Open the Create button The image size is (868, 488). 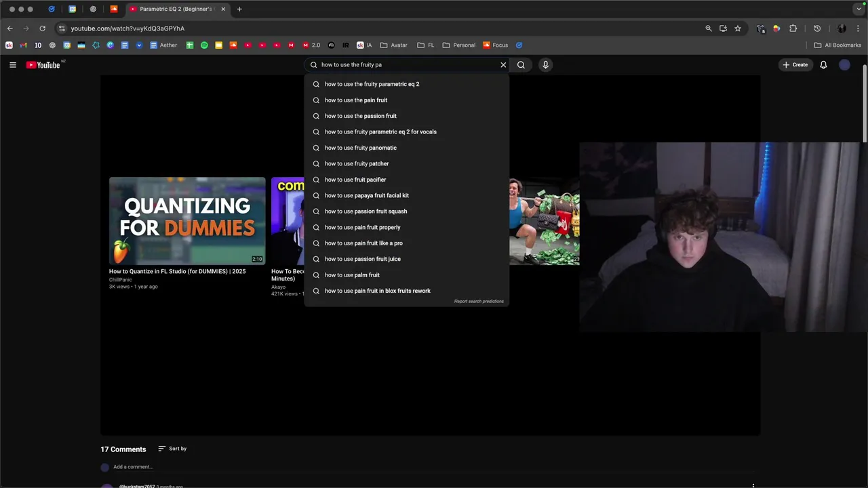tap(795, 65)
